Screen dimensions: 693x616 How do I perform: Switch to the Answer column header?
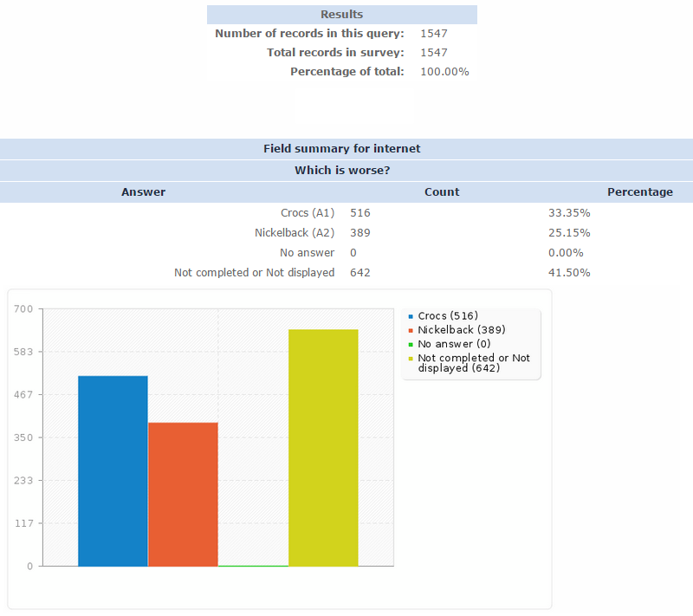pos(143,191)
